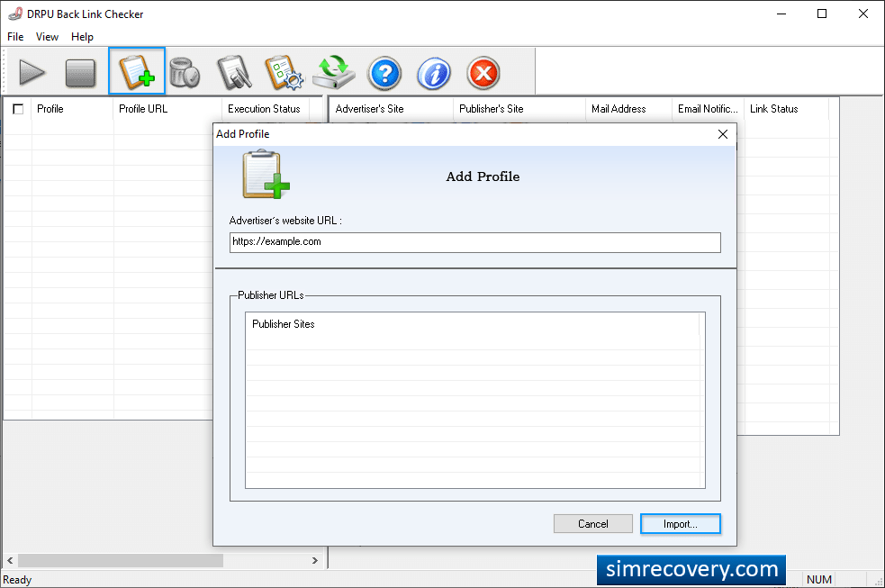Click the Email Notific... column header
This screenshot has width=885, height=588.
708,109
